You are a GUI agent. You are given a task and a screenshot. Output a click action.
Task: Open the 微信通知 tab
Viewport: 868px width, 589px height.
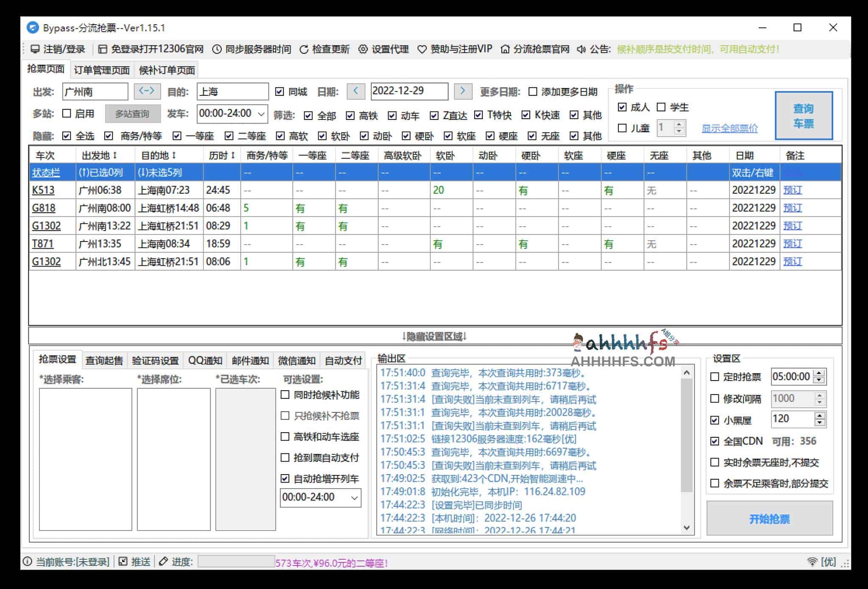tap(297, 361)
